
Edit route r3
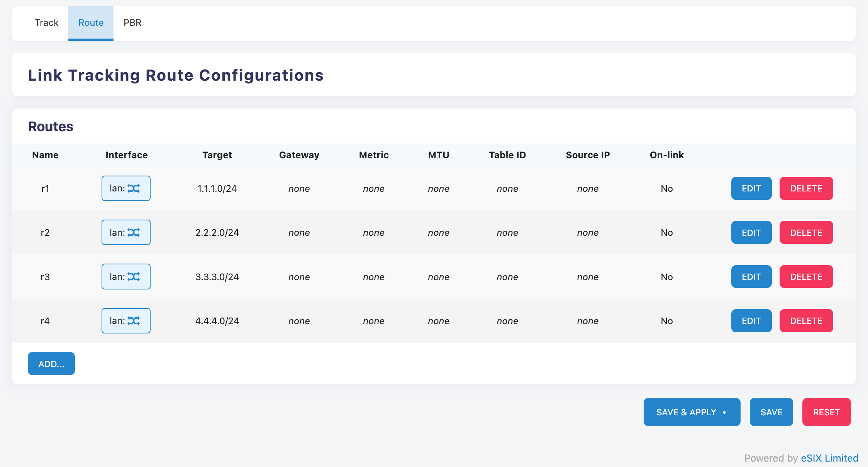(x=751, y=277)
